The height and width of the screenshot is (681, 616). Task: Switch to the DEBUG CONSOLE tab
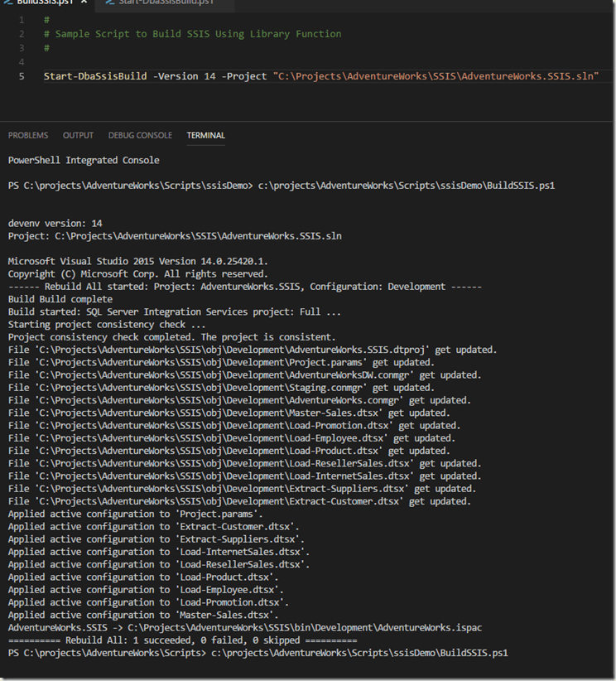coord(140,136)
